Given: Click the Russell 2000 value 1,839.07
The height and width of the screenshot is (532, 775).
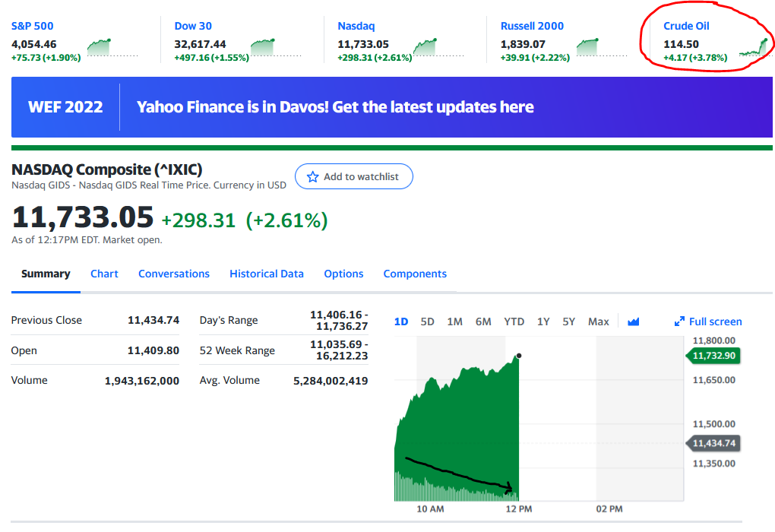Looking at the screenshot, I should pos(523,45).
